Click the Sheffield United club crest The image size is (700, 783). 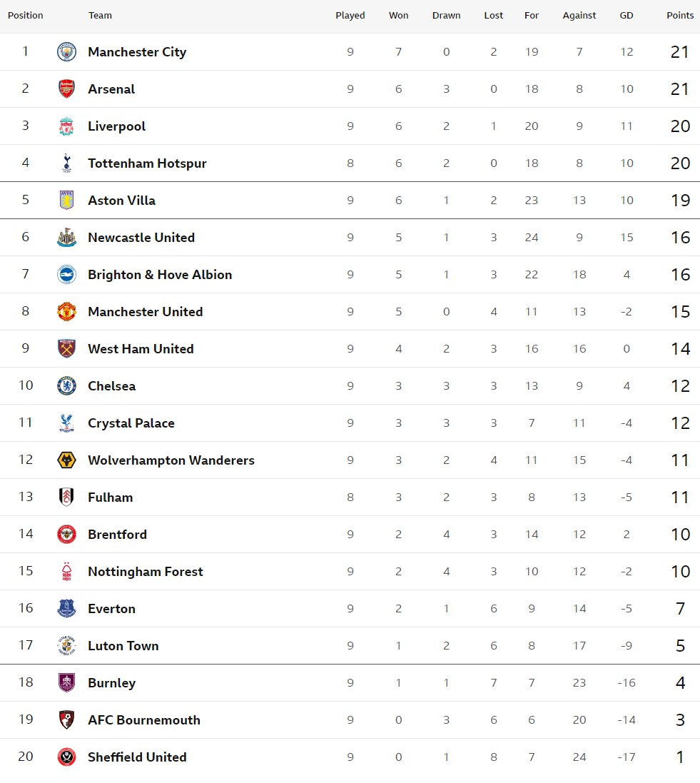[66, 757]
